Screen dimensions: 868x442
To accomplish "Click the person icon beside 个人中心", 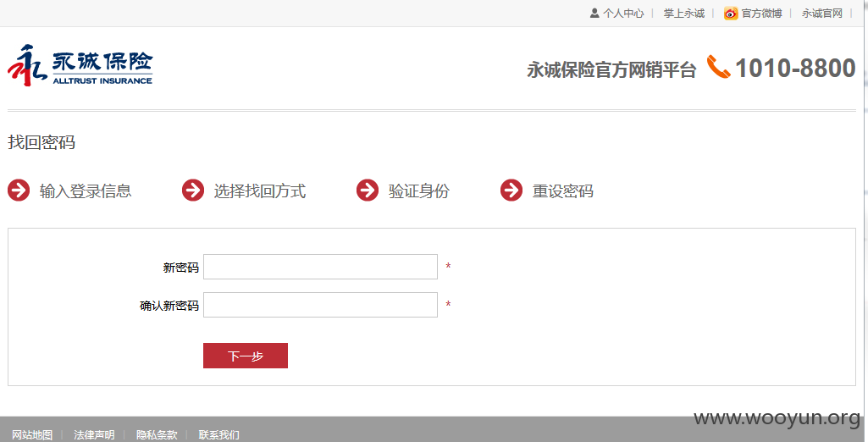I will click(594, 13).
